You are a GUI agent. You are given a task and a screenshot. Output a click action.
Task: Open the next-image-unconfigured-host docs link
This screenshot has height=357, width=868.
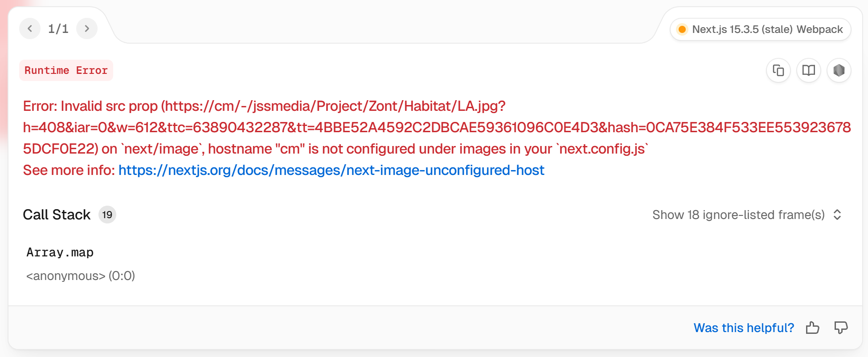click(331, 170)
